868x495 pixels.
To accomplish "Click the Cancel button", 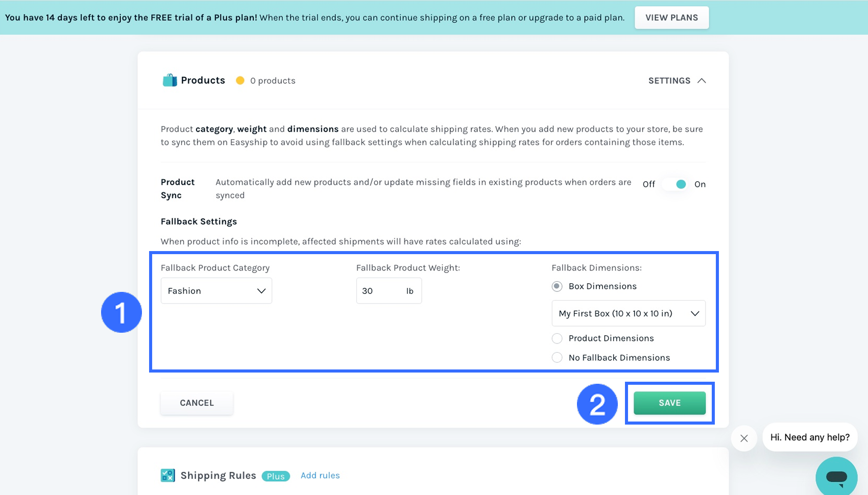I will tap(197, 403).
